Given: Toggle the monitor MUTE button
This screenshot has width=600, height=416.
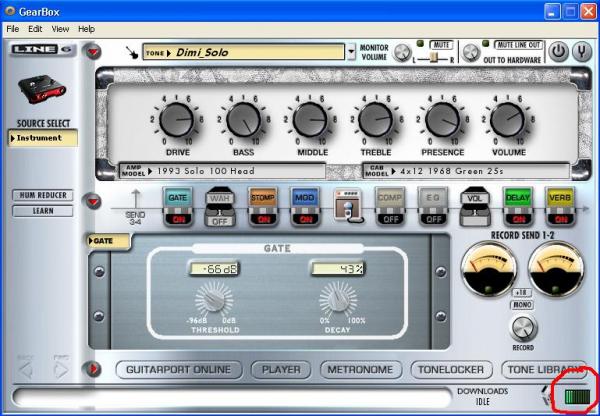Looking at the screenshot, I should [x=441, y=45].
